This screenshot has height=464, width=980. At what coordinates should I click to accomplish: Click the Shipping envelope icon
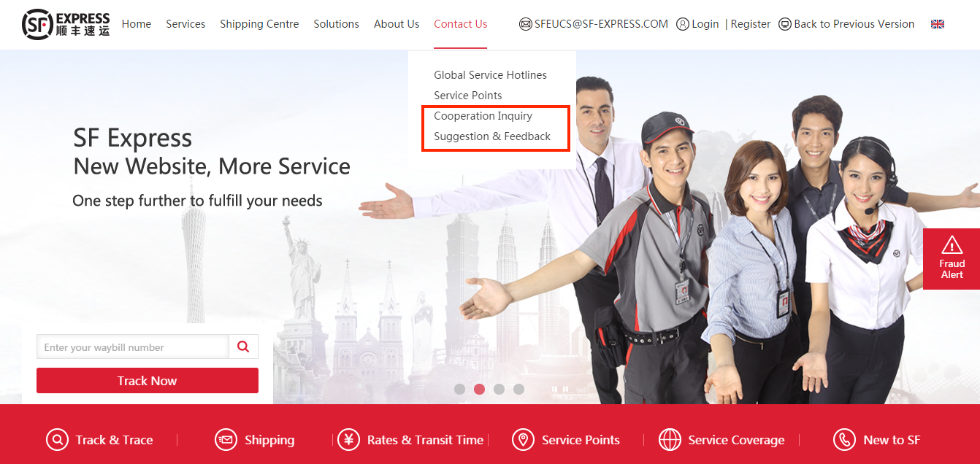pos(226,440)
